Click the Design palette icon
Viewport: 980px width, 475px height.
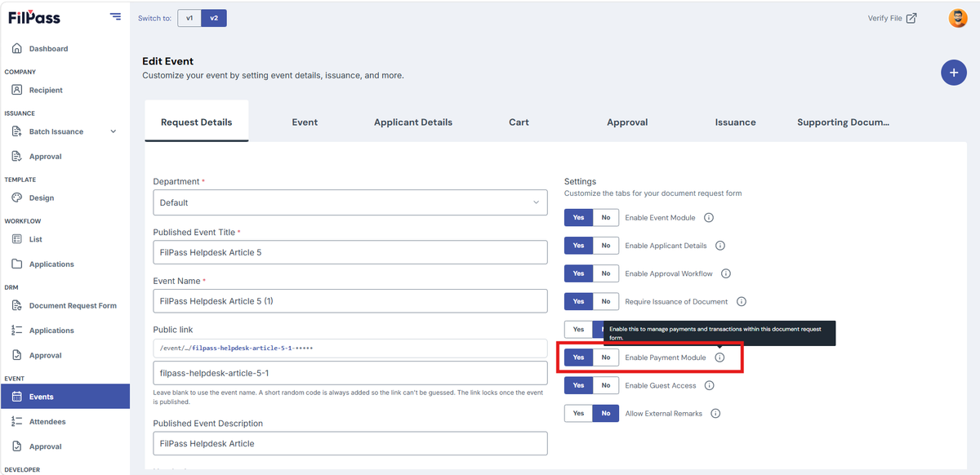coord(16,198)
